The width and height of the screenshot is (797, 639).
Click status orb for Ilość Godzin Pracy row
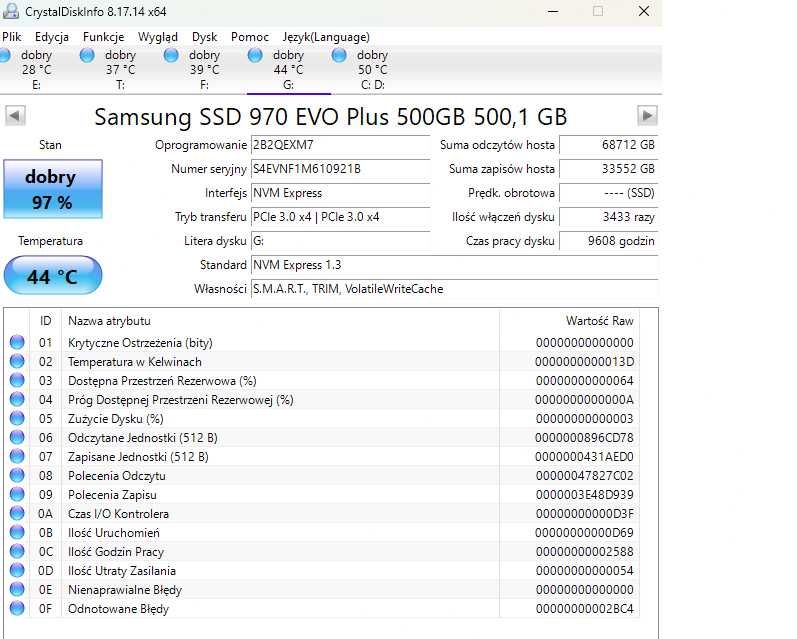click(17, 551)
